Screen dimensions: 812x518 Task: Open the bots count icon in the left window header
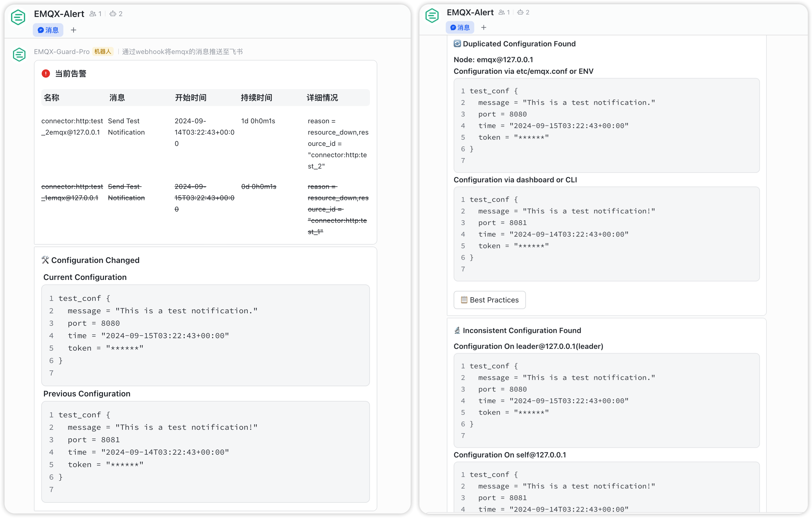113,14
